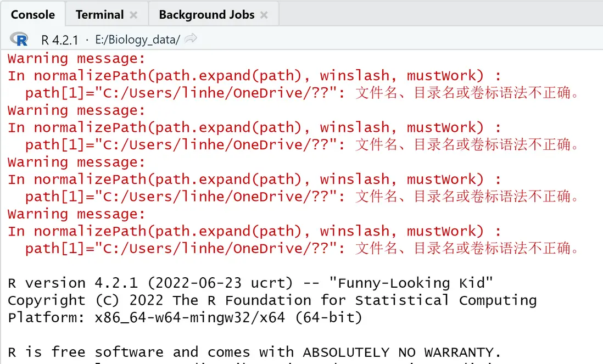
Task: Open the Terminal tab
Action: pyautogui.click(x=99, y=15)
